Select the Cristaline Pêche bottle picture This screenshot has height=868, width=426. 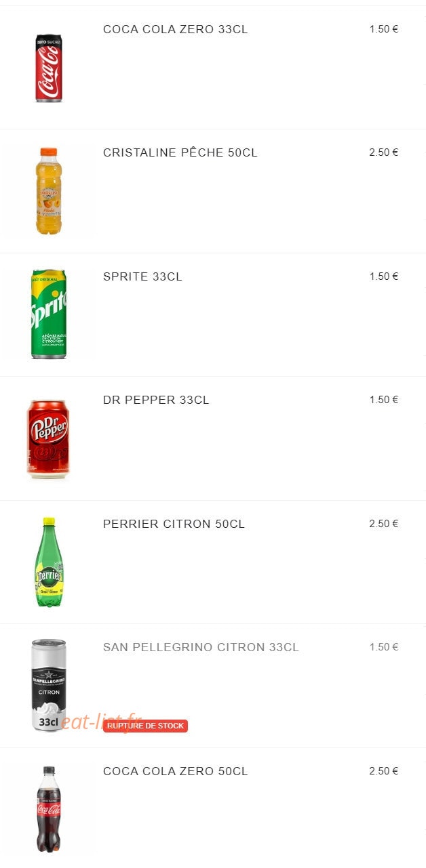[48, 191]
